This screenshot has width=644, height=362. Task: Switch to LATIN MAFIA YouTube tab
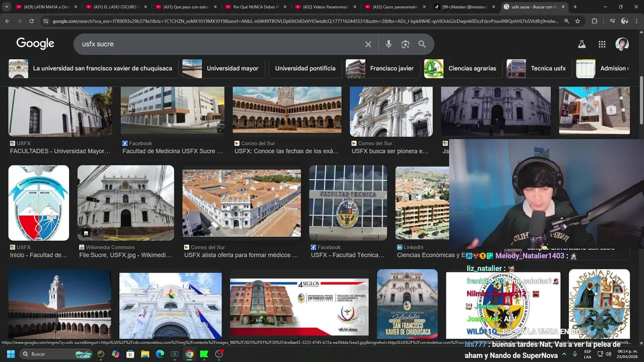point(45,7)
